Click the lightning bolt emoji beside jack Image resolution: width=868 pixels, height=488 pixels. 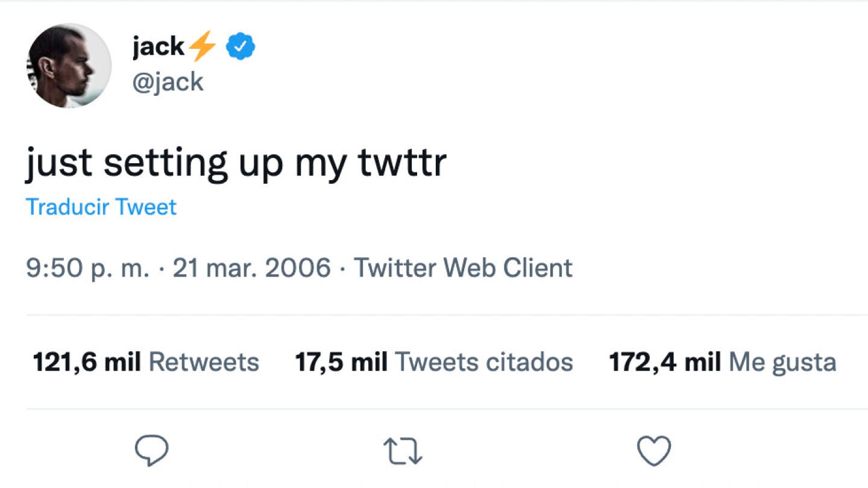(x=202, y=46)
